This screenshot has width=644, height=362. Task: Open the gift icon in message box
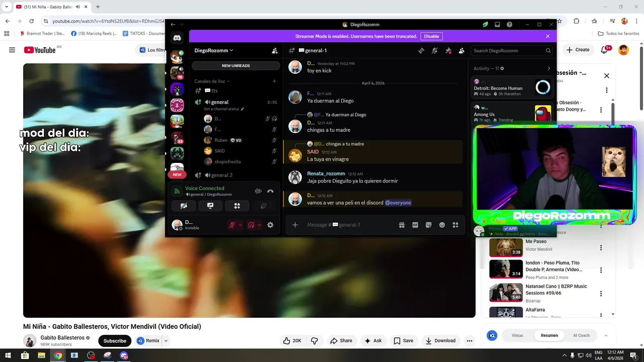point(401,225)
